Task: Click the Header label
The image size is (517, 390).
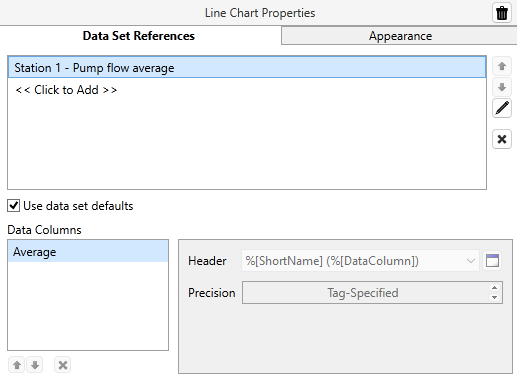Action: pyautogui.click(x=207, y=261)
